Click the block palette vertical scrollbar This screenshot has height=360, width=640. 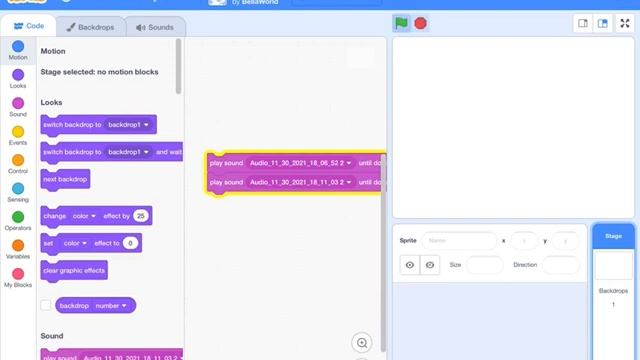(178, 66)
